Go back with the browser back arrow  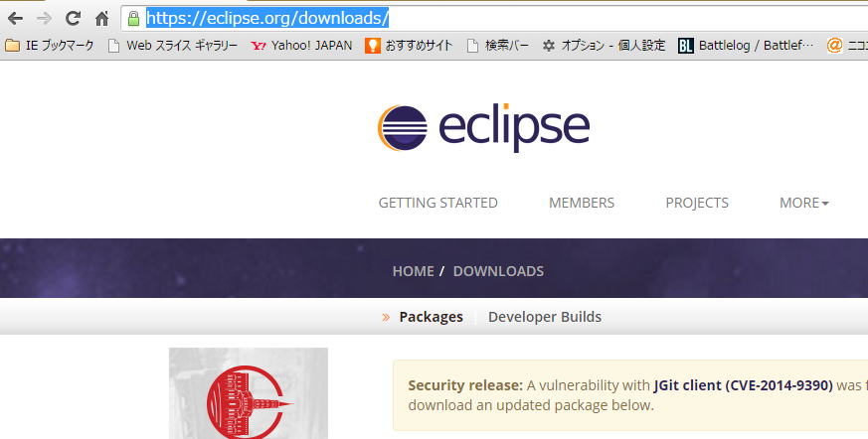[x=16, y=18]
